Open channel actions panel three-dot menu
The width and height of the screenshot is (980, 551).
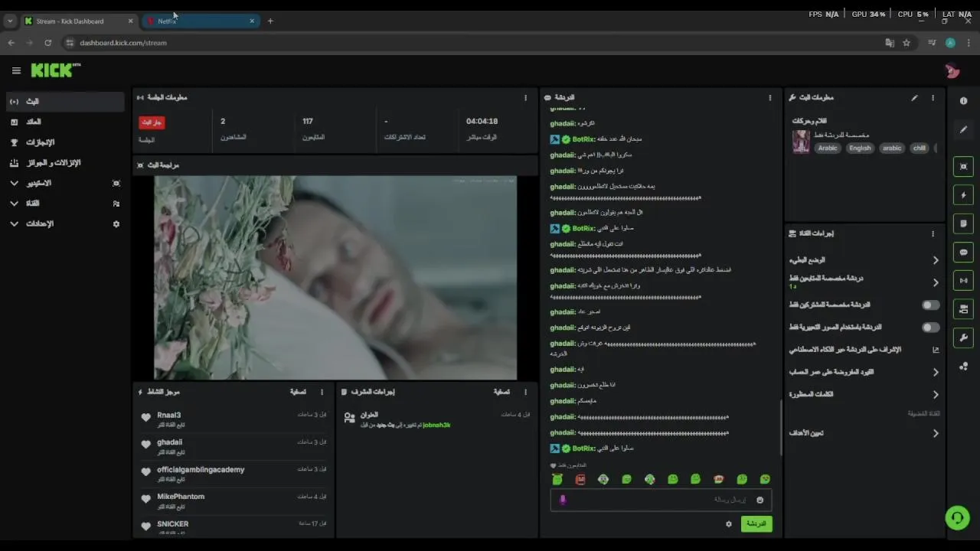click(933, 233)
